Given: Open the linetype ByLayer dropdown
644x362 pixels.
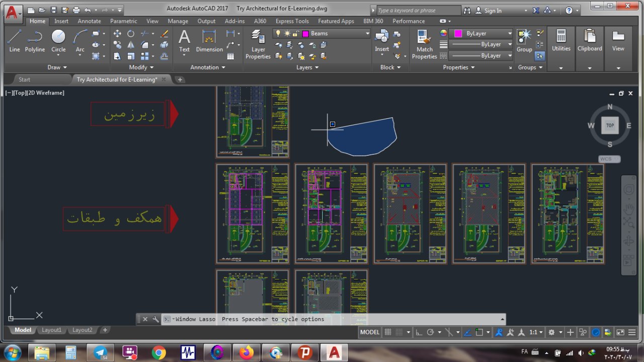Looking at the screenshot, I should (x=481, y=55).
